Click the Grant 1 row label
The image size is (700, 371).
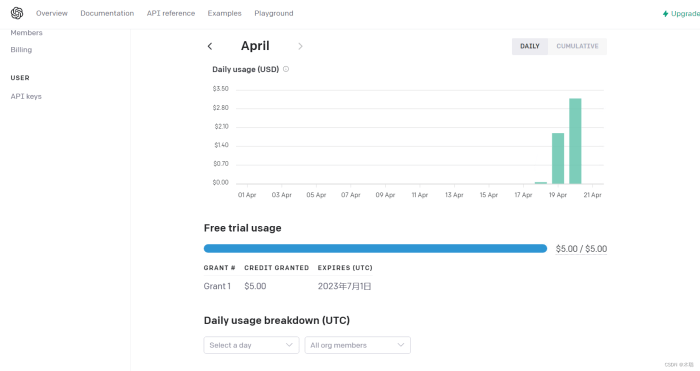coord(217,286)
